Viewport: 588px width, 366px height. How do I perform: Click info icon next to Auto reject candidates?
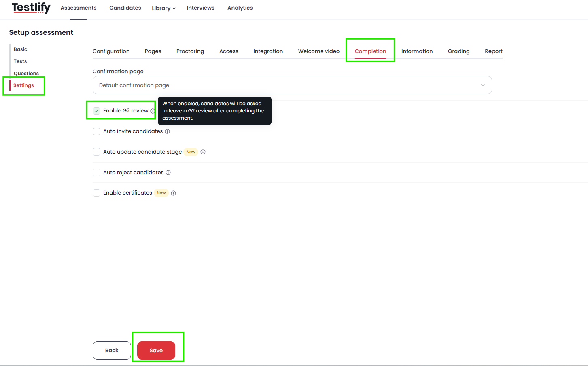168,173
